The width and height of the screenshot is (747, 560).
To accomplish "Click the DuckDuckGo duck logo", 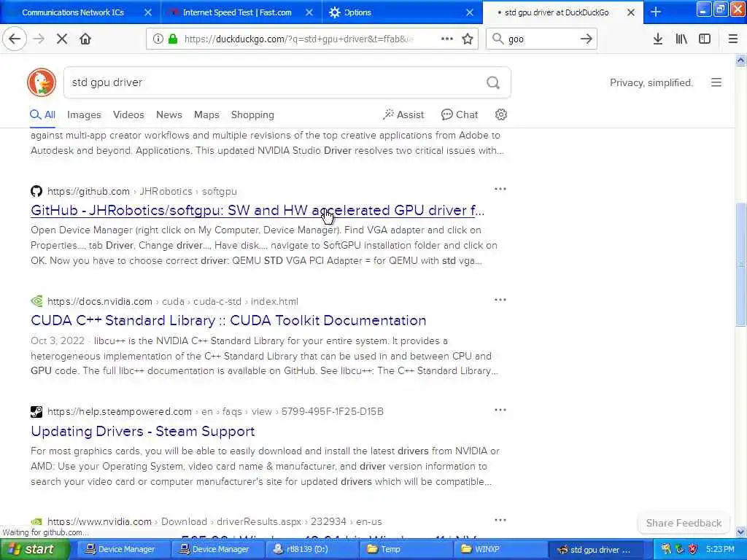I will [42, 82].
